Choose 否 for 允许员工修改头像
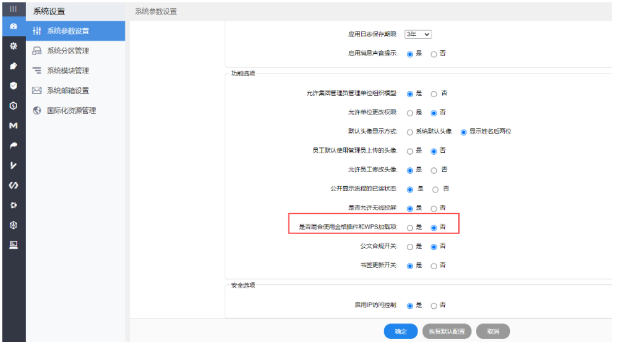 (x=434, y=170)
